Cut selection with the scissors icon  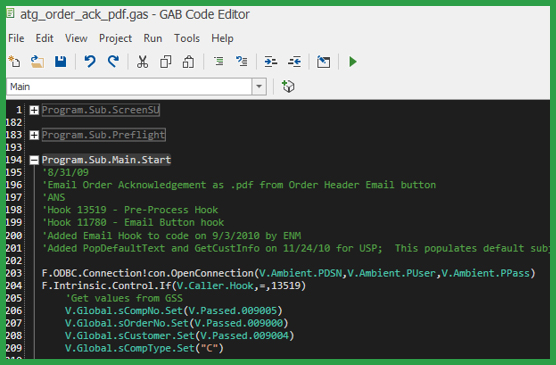tap(143, 62)
